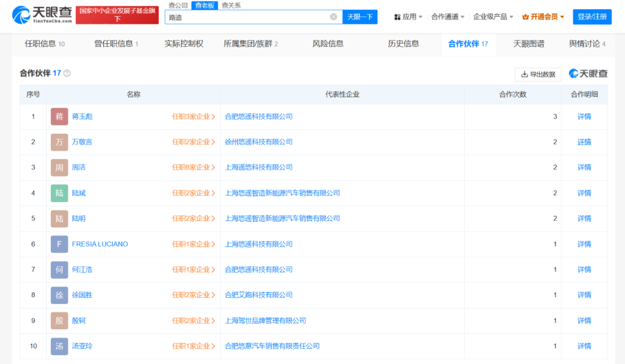Click the 登录/注册 button
Screen dimensions: 625x364
pos(591,17)
